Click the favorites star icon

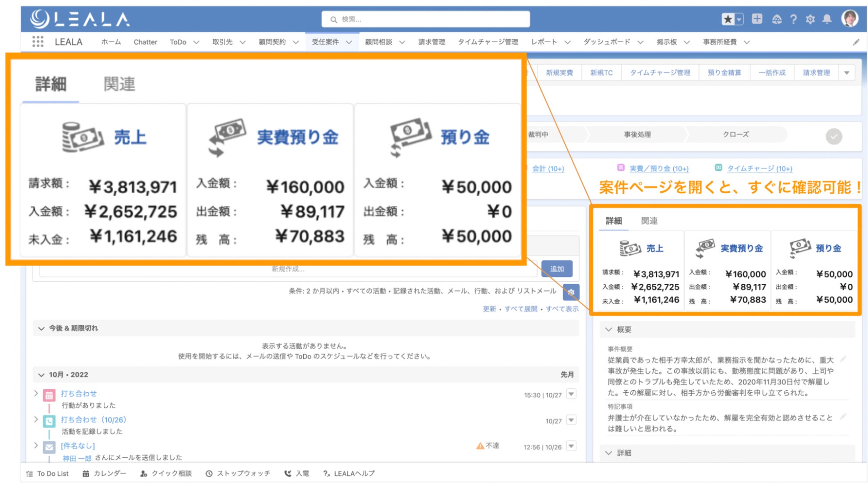coord(728,19)
